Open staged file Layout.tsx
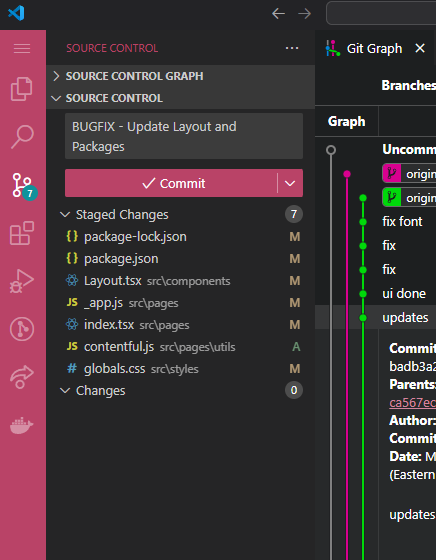Screen dimensions: 436x560 coord(181,281)
